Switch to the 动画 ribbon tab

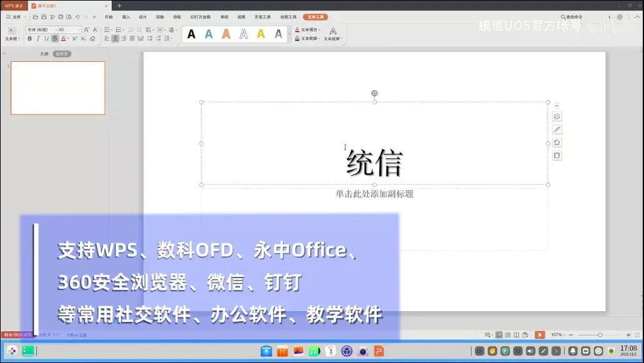coord(177,17)
